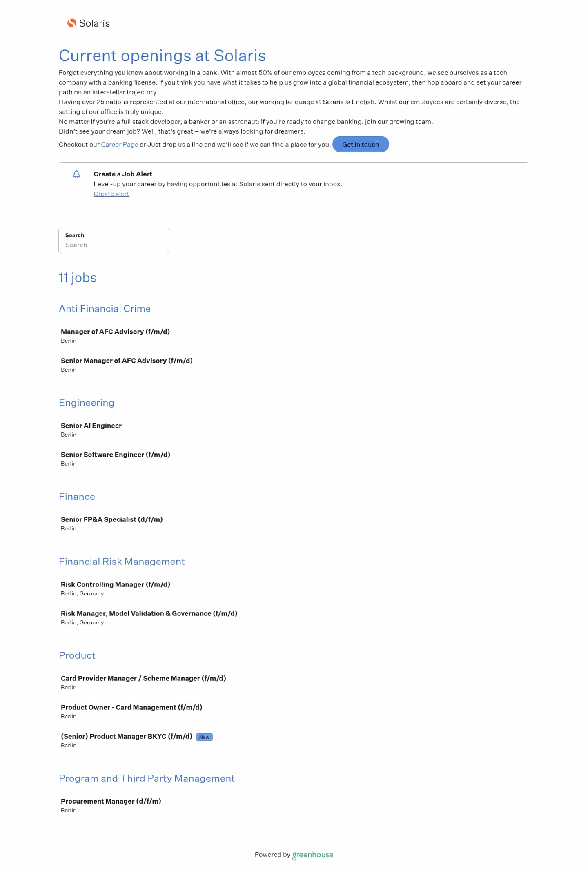Image resolution: width=588 pixels, height=869 pixels.
Task: View Risk Manager, Model Validation & Governance
Action: pos(149,613)
